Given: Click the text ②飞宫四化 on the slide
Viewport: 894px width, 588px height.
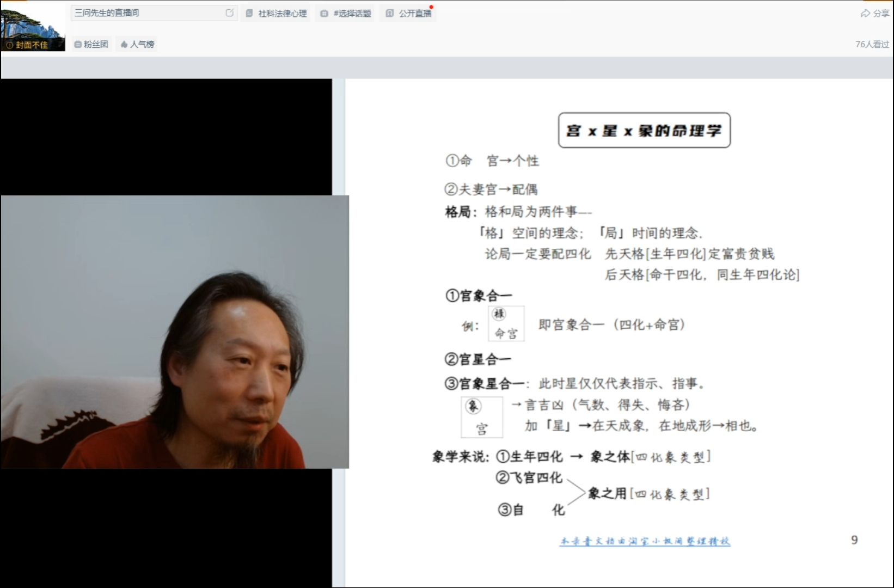Looking at the screenshot, I should point(529,477).
